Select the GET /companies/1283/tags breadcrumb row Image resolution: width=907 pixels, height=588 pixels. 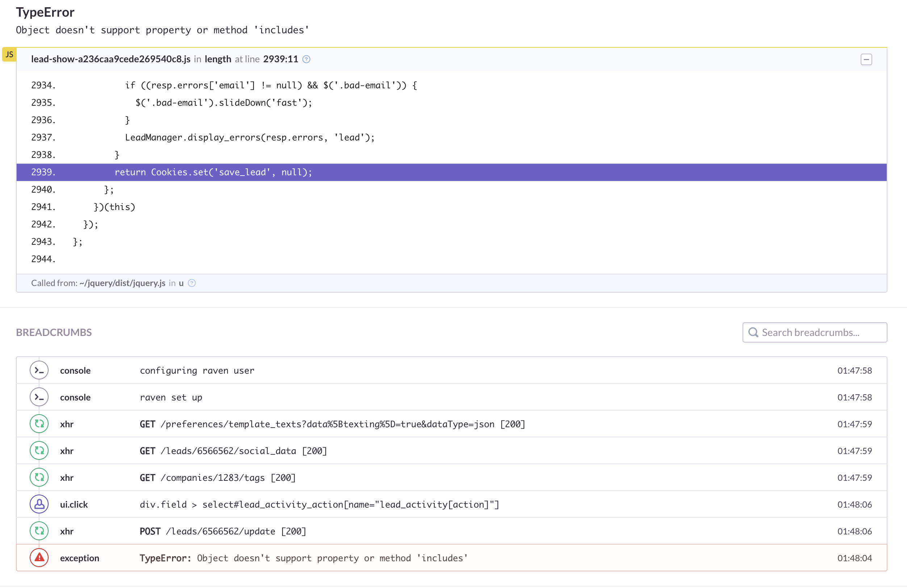click(x=217, y=478)
